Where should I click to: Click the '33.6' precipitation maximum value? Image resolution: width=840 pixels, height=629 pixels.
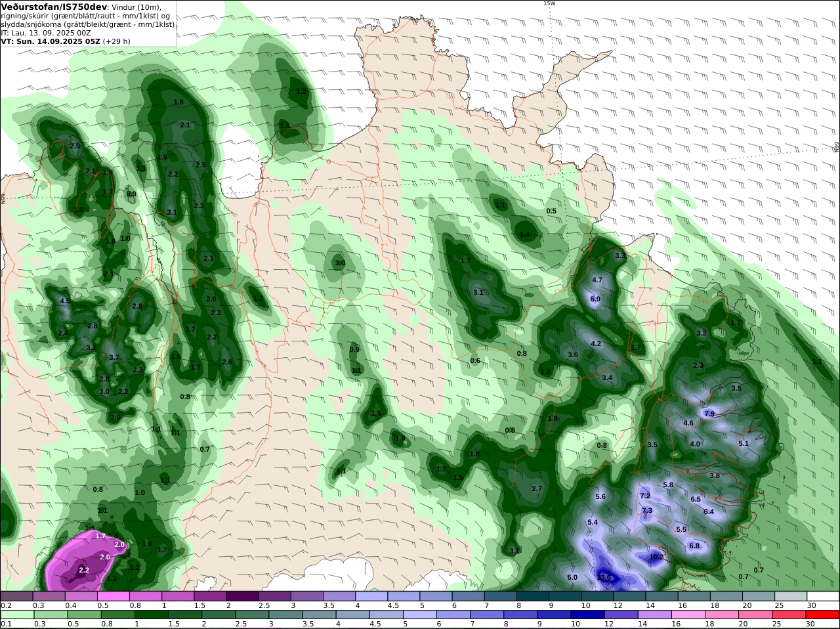[x=604, y=578]
